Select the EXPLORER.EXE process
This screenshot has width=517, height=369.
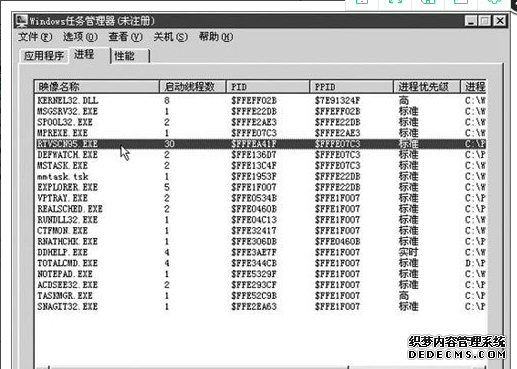(261, 187)
